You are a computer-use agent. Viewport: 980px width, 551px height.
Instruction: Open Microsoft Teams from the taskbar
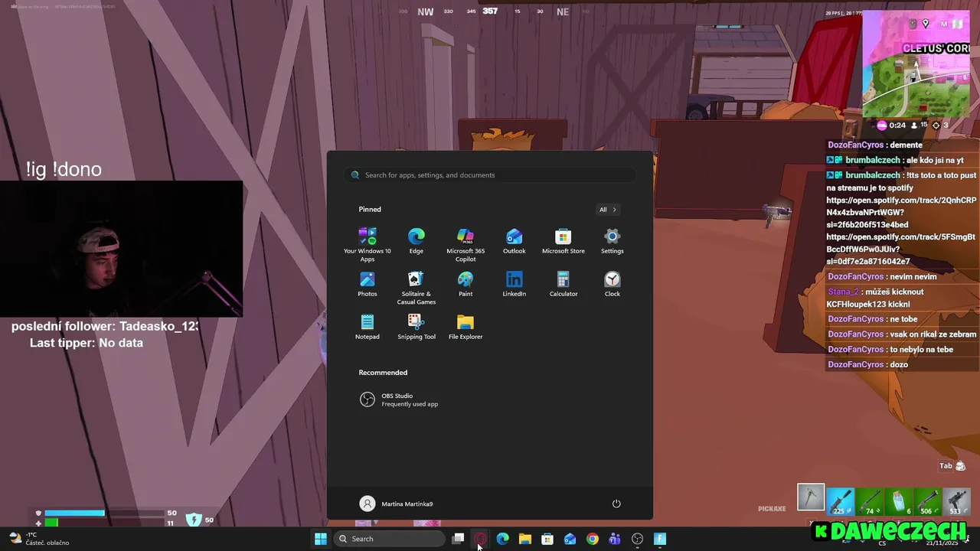[x=615, y=539]
